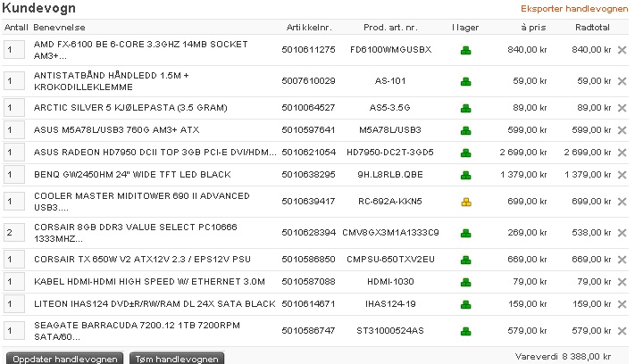This screenshot has height=364, width=635.
Task: Click green stock icon for AMD FX-6100
Action: point(465,50)
